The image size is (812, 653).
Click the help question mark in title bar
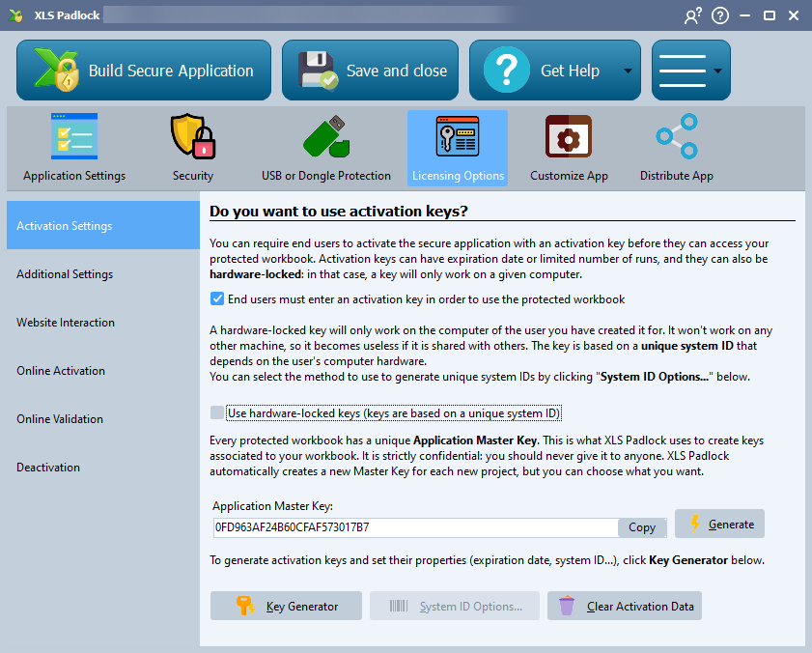point(719,15)
